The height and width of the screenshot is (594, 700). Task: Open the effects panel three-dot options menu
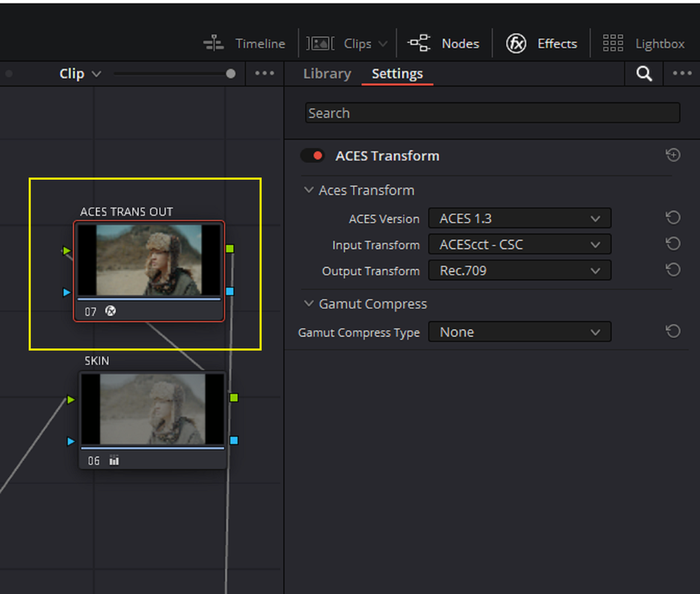[681, 74]
